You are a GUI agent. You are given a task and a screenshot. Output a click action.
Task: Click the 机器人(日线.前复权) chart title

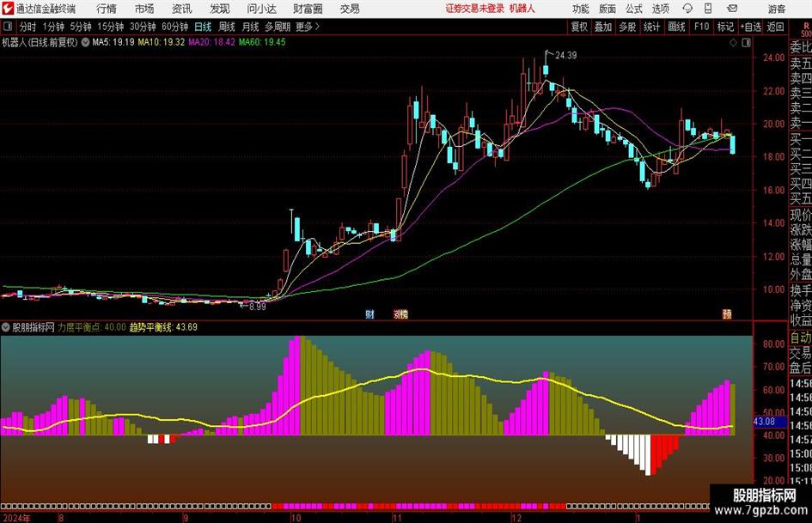pos(40,42)
